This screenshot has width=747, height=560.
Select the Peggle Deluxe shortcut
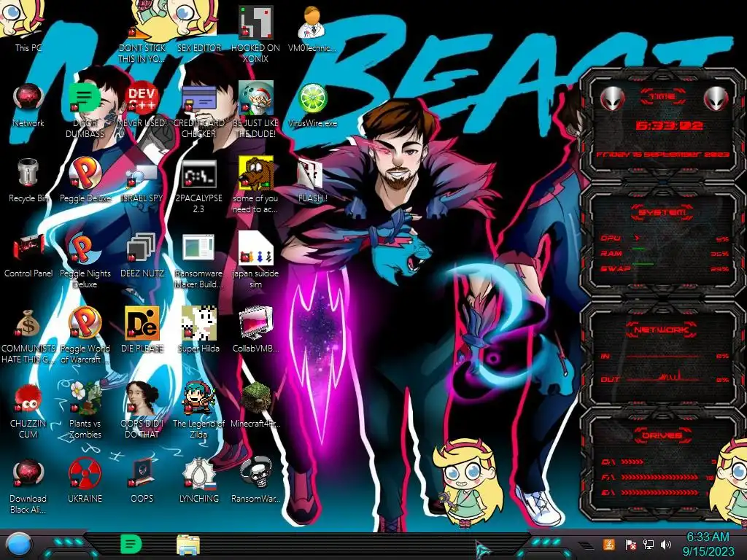point(85,180)
